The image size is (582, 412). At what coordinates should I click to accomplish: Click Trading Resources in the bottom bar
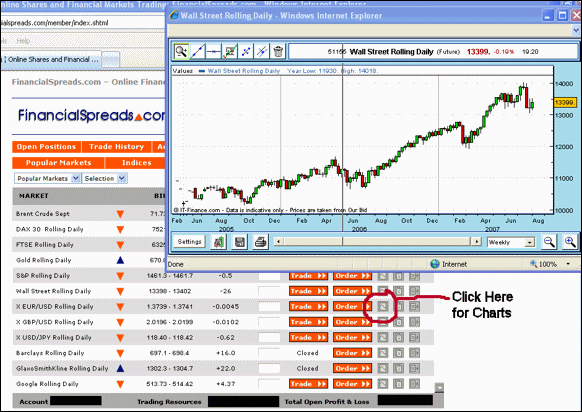point(169,402)
